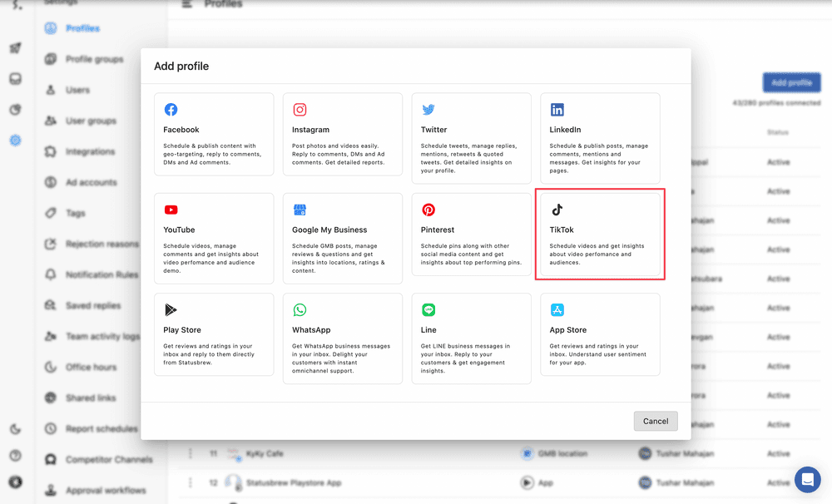This screenshot has height=504, width=832.
Task: Choose the Line messenger icon
Action: [x=428, y=310]
